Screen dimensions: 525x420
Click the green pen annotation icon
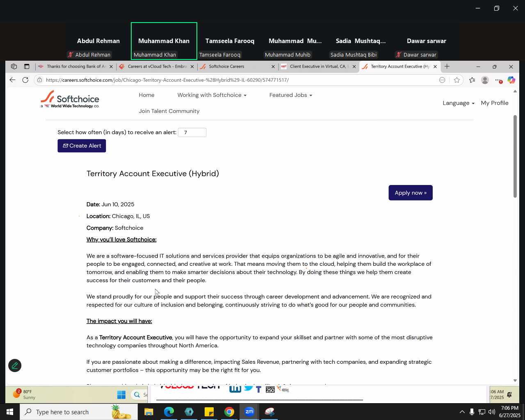pos(15,365)
